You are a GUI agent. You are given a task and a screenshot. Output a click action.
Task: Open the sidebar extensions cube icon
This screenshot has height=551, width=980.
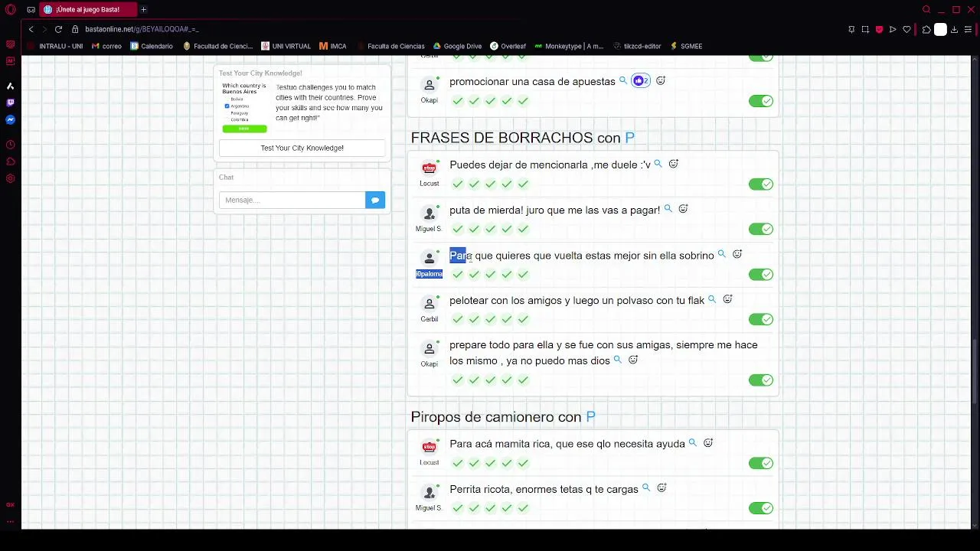click(10, 161)
